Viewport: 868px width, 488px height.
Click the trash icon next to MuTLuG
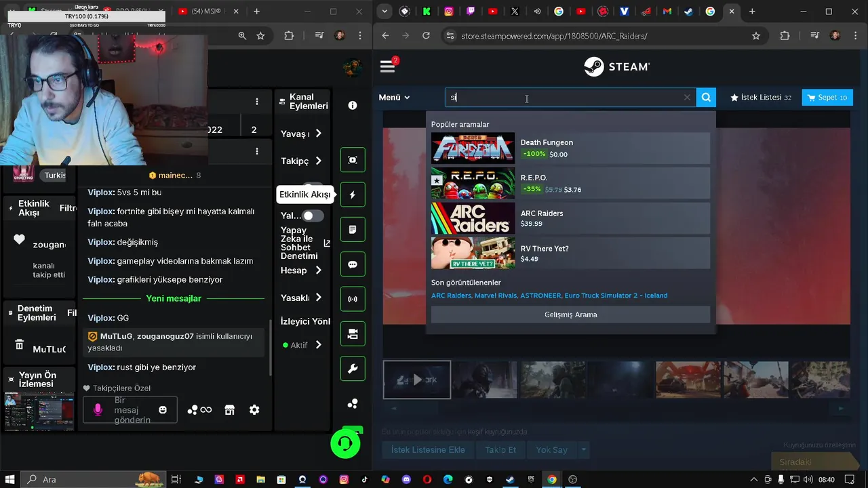[20, 345]
